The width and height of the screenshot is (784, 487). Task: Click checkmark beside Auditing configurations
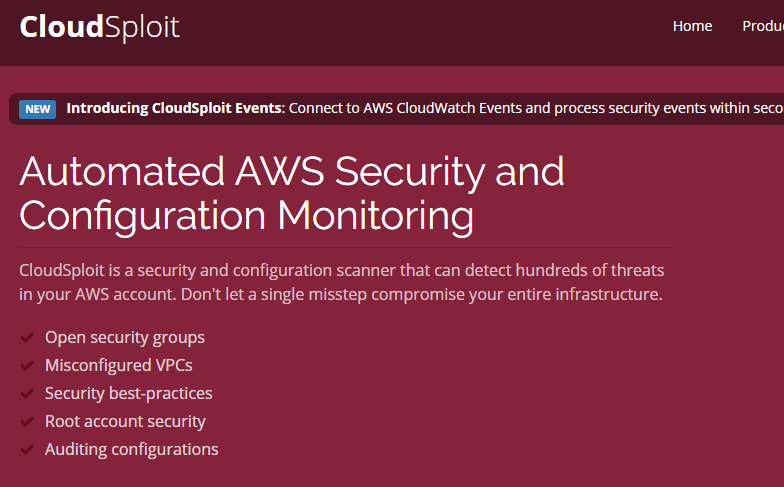coord(27,450)
